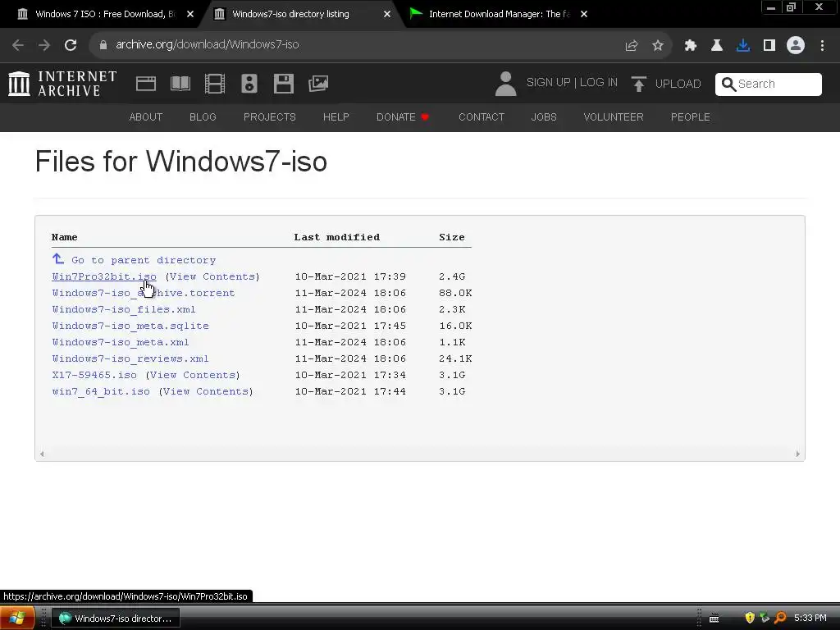Screen dimensions: 840x630
Task: Open the Chrome three-dot menu
Action: click(822, 45)
